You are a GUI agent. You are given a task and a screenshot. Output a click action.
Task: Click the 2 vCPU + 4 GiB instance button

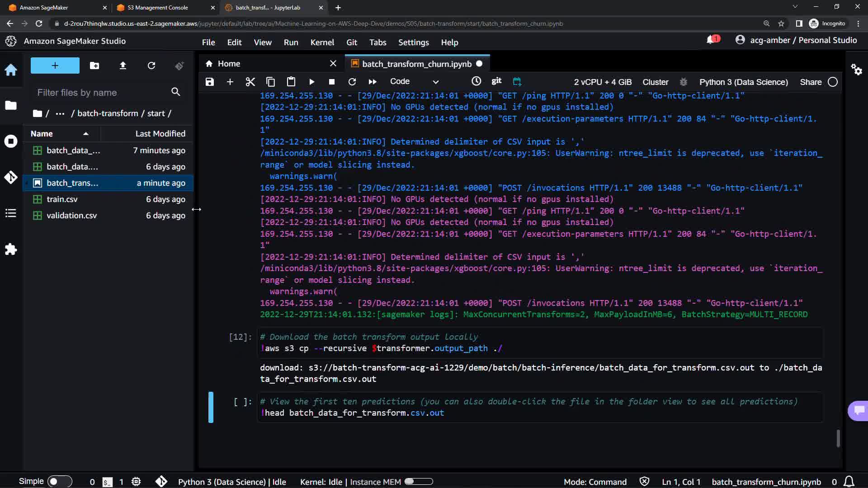tap(603, 82)
